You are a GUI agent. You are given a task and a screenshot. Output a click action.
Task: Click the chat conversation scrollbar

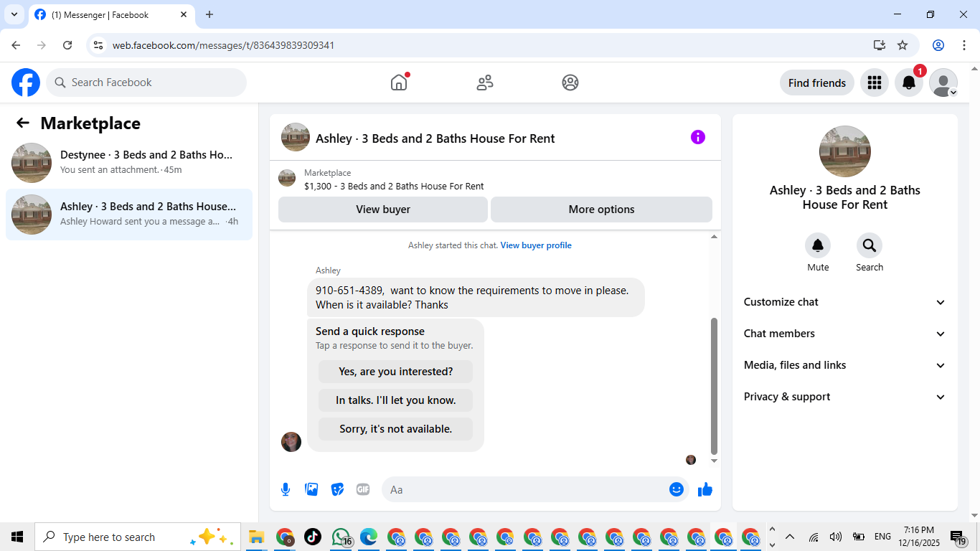(714, 386)
